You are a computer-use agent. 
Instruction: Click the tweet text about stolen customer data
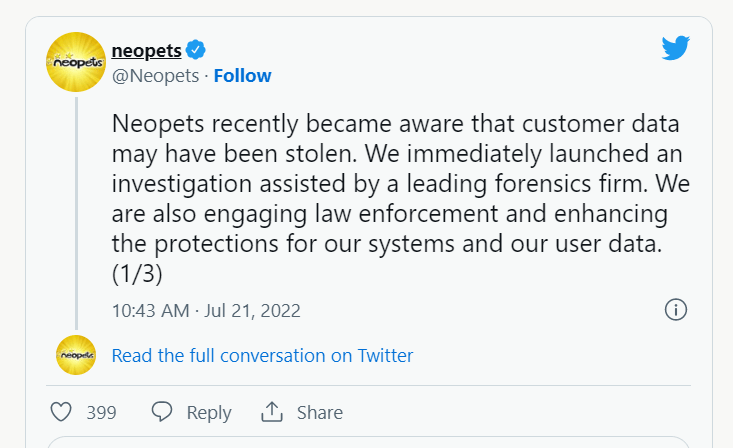pos(401,198)
